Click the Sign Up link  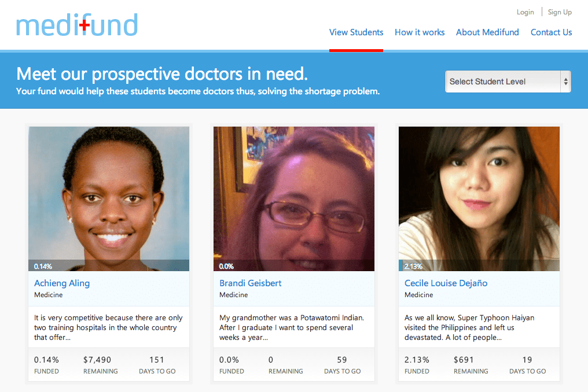click(560, 12)
